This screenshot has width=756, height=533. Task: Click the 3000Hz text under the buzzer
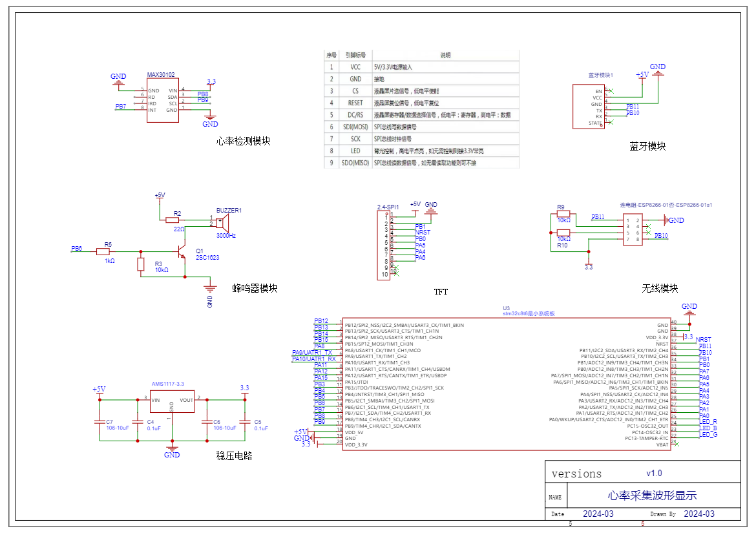pos(226,236)
